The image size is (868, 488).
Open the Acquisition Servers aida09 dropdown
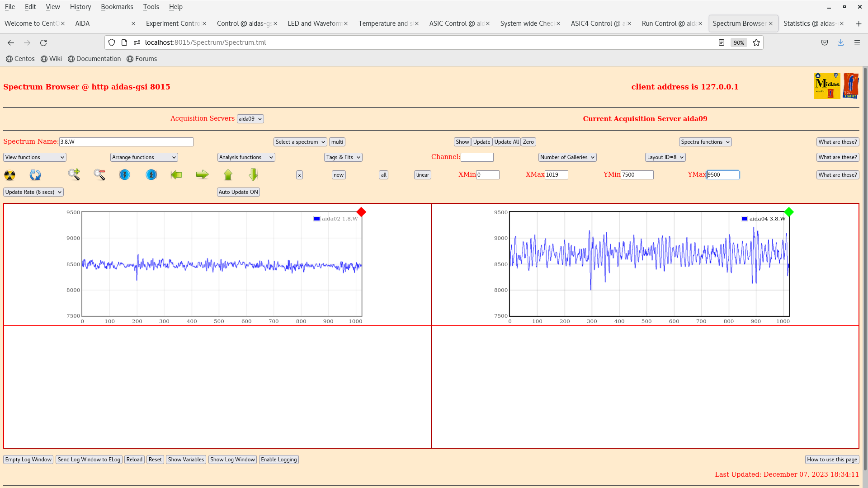coord(250,119)
